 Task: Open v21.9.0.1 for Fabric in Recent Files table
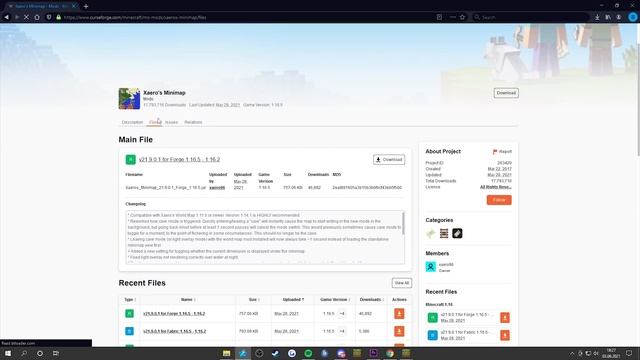174,331
